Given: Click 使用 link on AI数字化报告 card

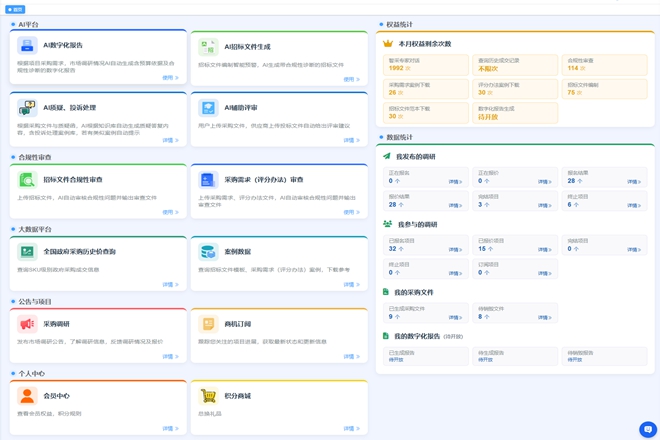Looking at the screenshot, I should click(170, 78).
